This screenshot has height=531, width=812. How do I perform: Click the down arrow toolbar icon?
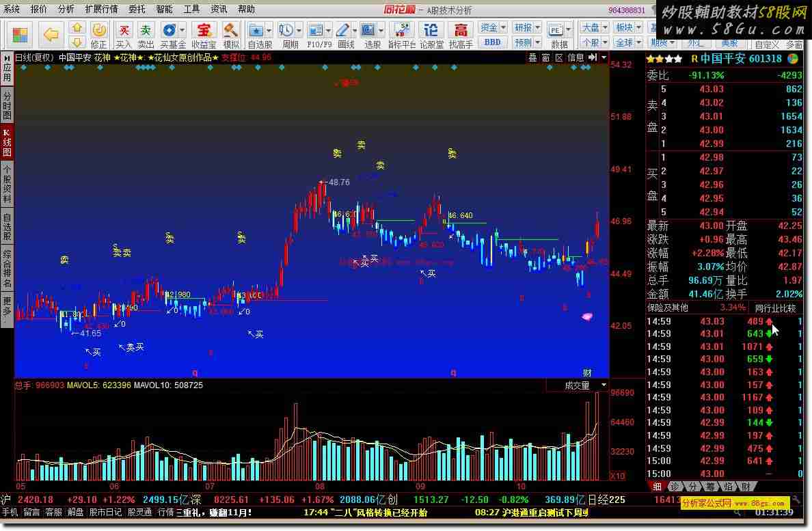[77, 42]
